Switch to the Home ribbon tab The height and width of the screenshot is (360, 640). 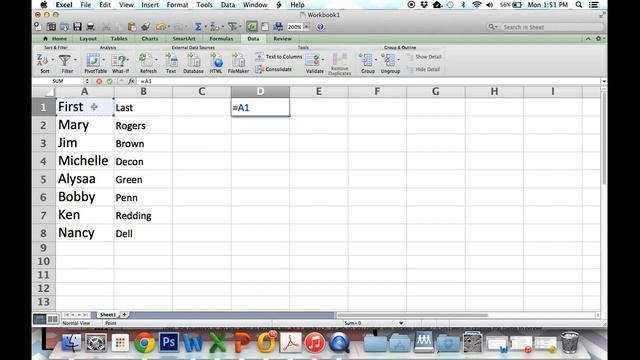[x=55, y=38]
